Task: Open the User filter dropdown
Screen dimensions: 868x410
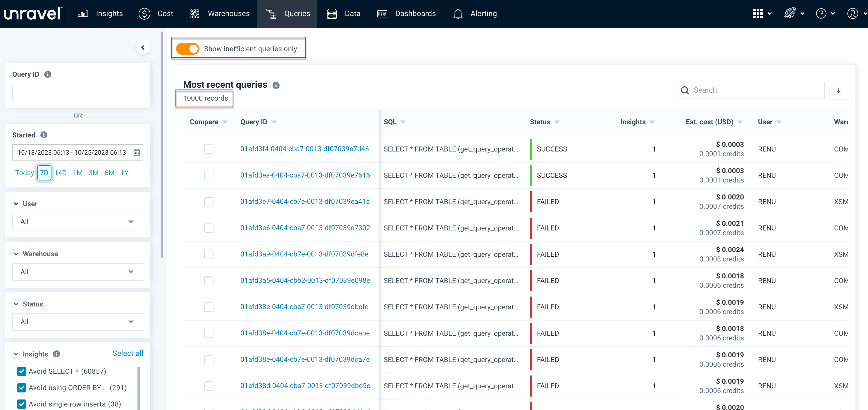Action: click(x=77, y=222)
